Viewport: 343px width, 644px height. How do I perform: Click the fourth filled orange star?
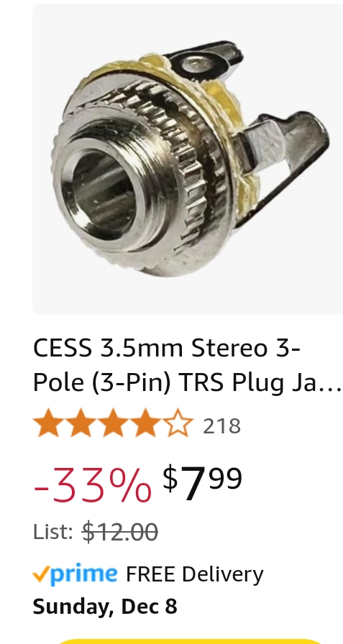(x=145, y=423)
